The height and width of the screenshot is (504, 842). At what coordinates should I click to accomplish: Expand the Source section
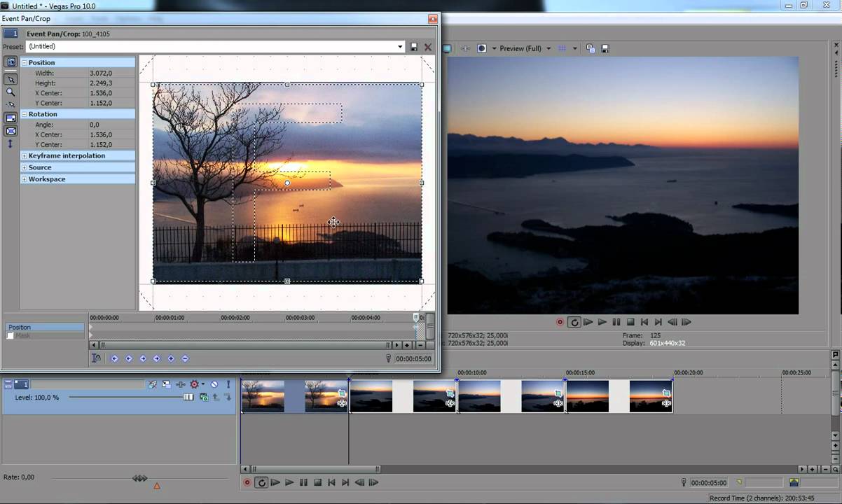click(25, 167)
